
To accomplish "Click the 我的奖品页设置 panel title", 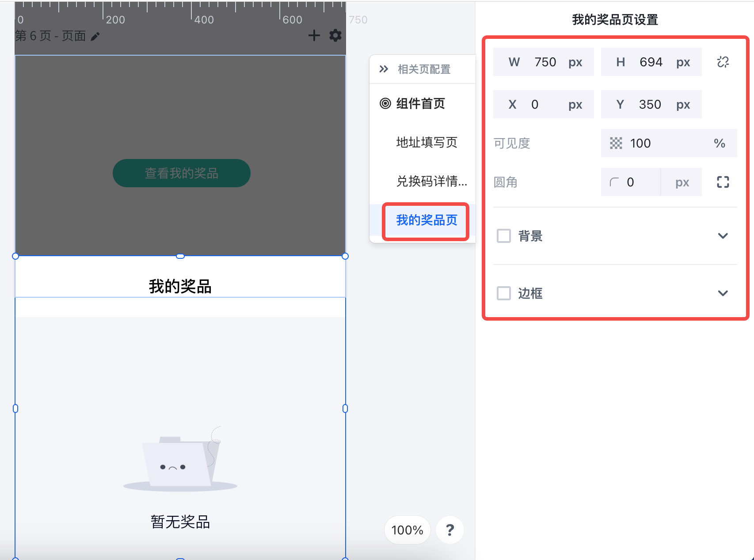I will click(x=615, y=19).
